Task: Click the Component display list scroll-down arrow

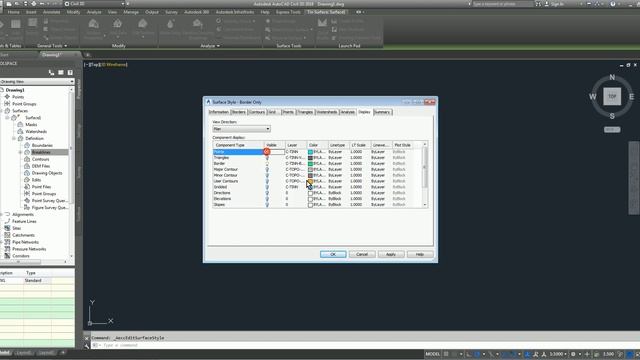Action: [425, 204]
